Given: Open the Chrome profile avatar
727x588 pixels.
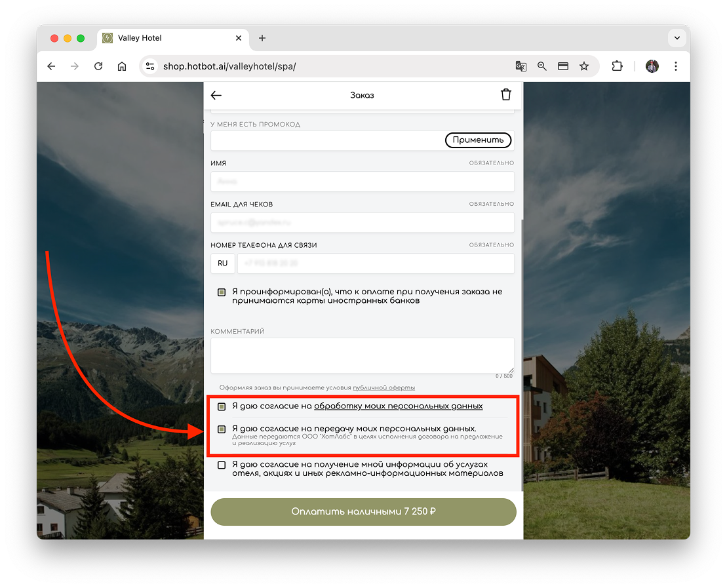Looking at the screenshot, I should [652, 66].
